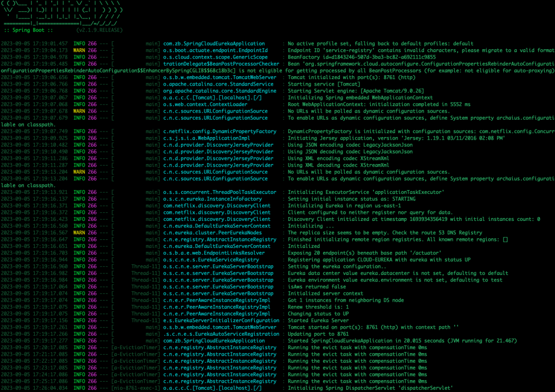Select the timestamp '2023-09-05 17:25:17.086'

pyautogui.click(x=34, y=380)
